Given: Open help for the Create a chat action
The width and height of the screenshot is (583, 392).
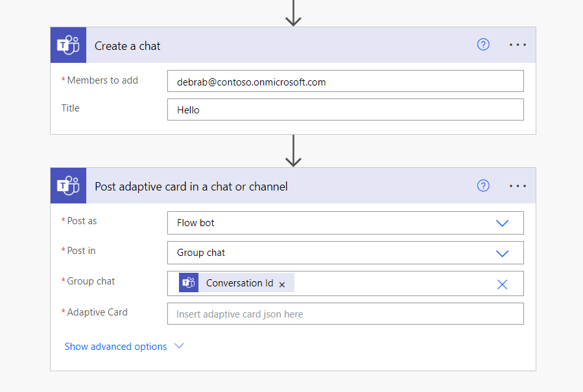Looking at the screenshot, I should (483, 45).
